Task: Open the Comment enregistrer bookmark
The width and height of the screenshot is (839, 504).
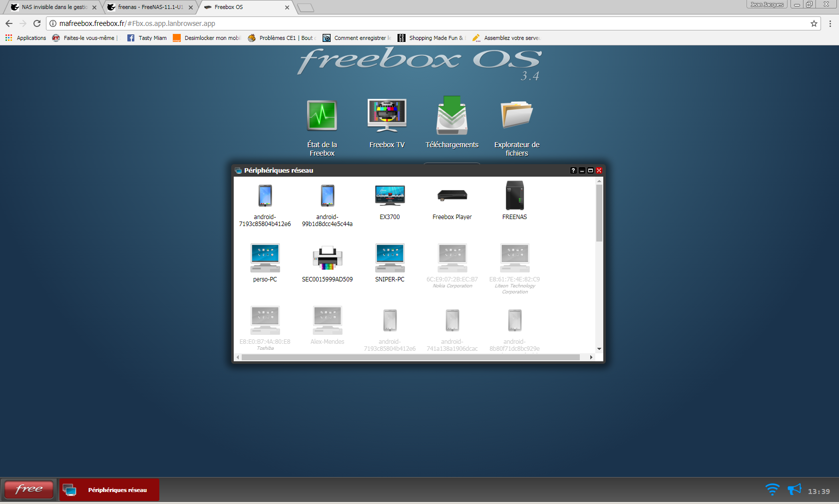Action: [357, 38]
